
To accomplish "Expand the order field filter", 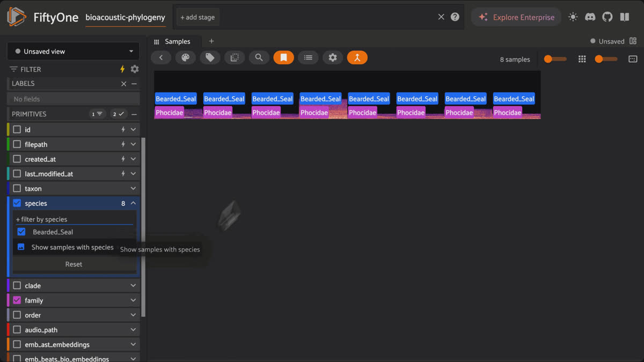I will point(134,315).
